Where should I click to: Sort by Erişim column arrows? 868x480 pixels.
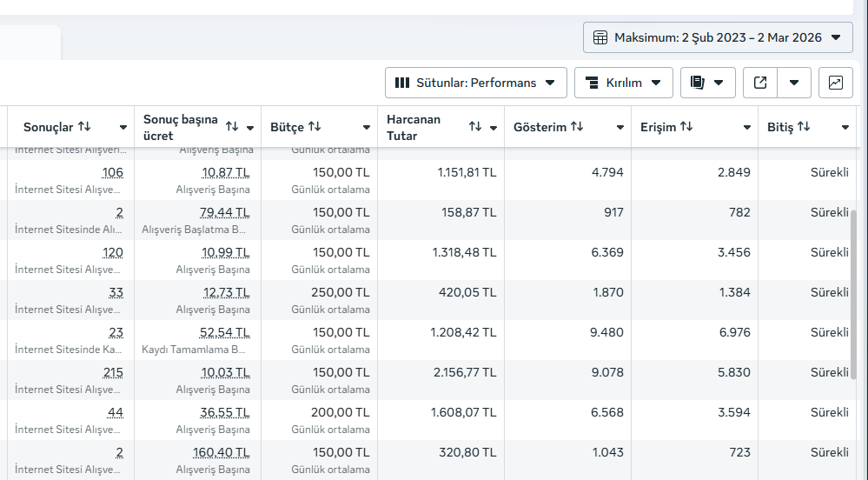(686, 127)
